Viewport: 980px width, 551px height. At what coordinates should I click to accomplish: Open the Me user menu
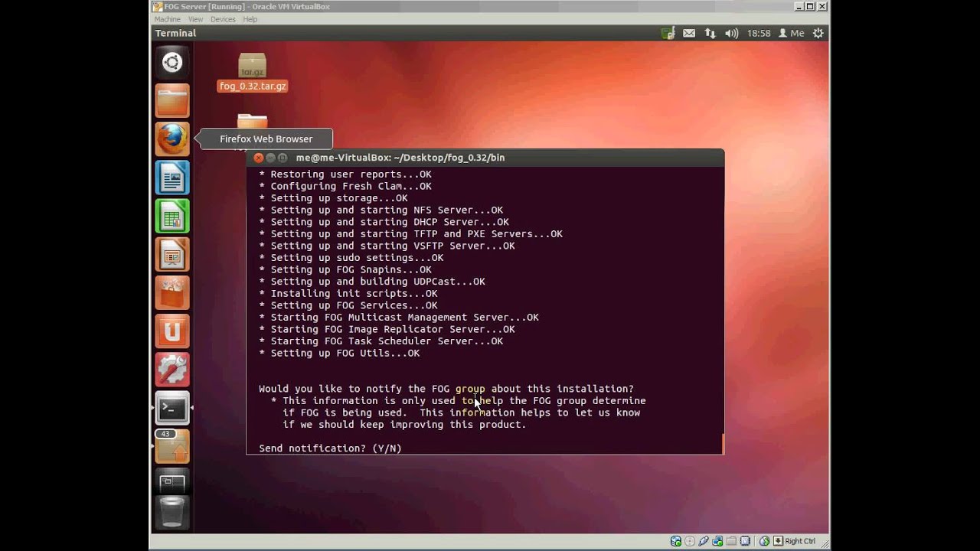(x=792, y=33)
